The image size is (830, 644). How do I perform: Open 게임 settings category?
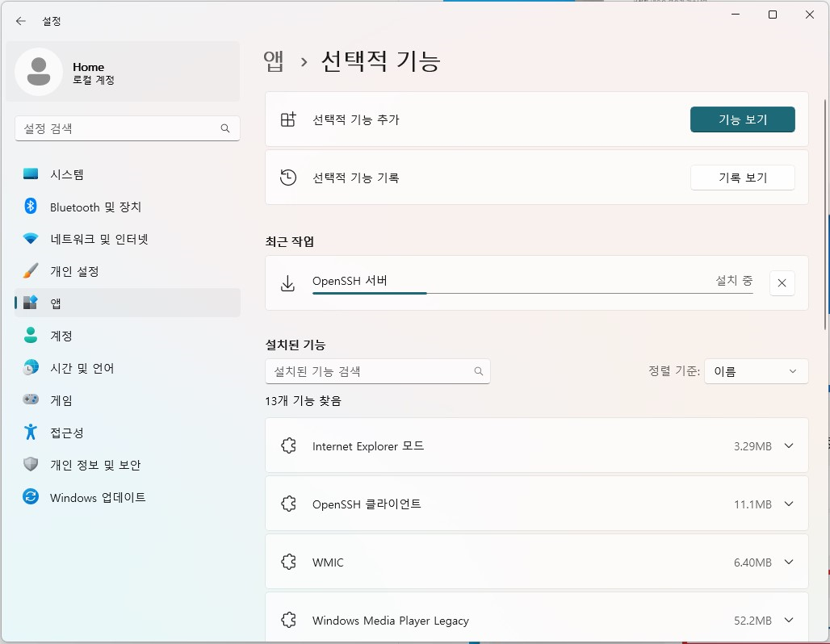click(x=128, y=399)
